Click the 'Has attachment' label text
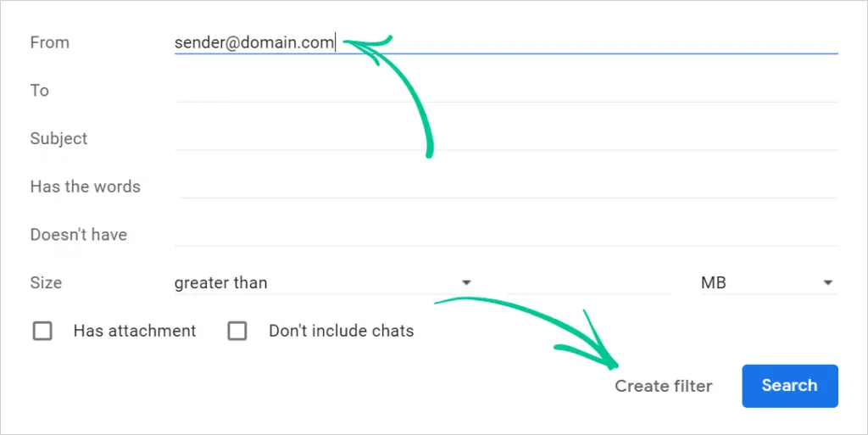Screen dimensions: 868x435 (x=135, y=331)
